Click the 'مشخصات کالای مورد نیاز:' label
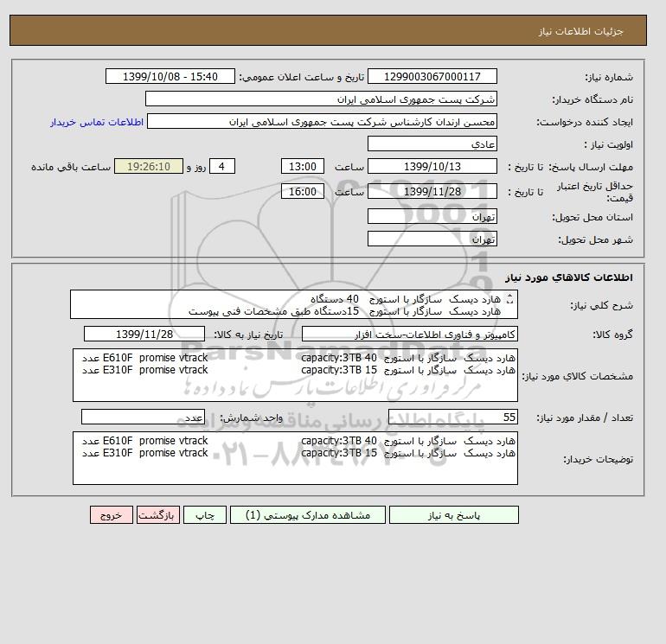The width and height of the screenshot is (666, 644). tap(577, 376)
